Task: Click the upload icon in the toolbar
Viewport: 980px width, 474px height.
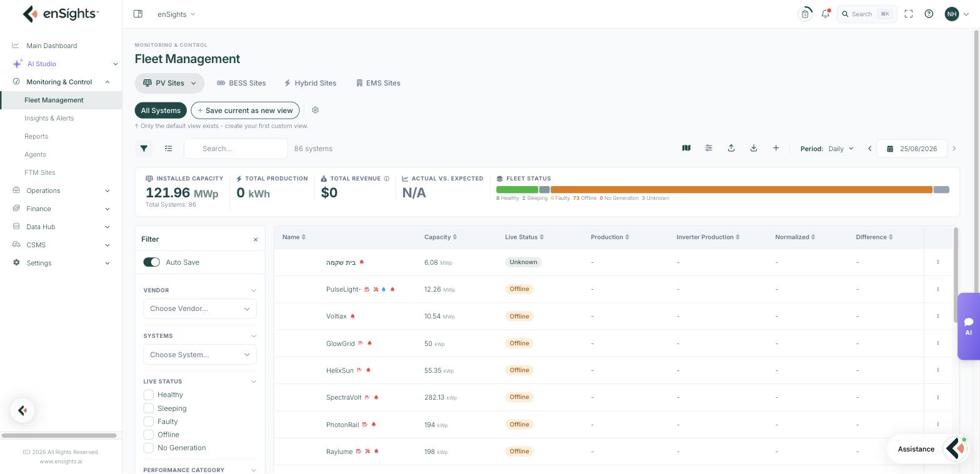Action: click(x=731, y=148)
